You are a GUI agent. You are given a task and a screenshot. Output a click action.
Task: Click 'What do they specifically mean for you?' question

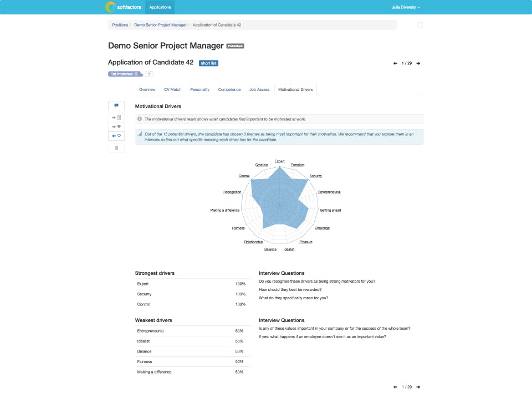tap(294, 298)
